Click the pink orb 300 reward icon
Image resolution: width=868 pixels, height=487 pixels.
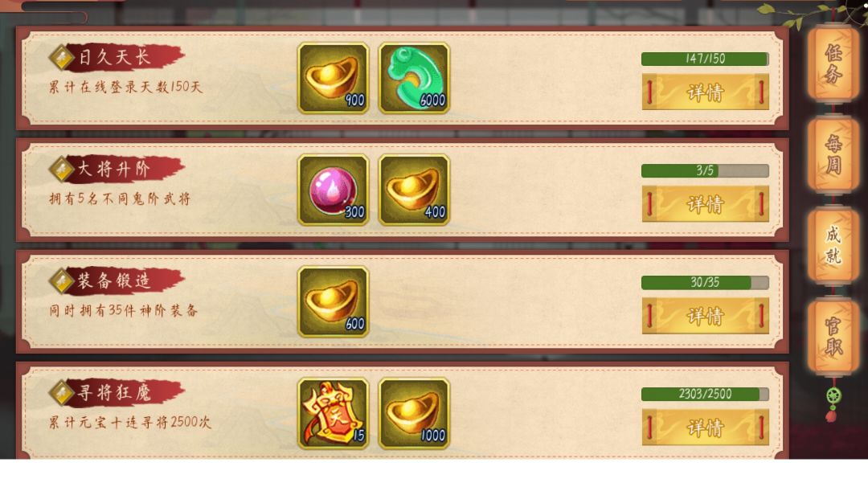tap(334, 190)
